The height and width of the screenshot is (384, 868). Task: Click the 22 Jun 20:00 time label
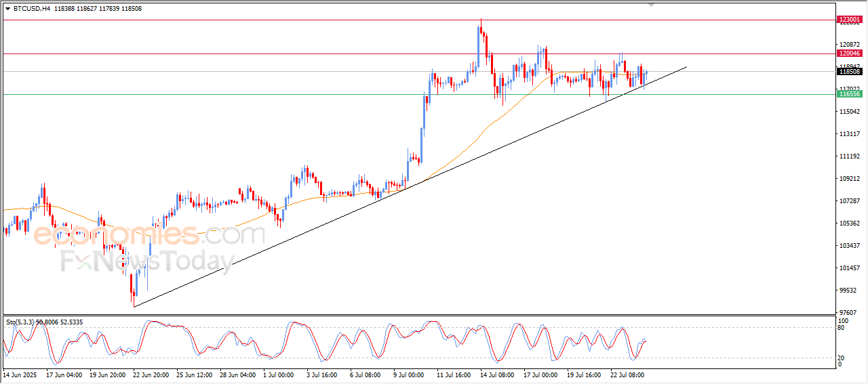pos(151,374)
